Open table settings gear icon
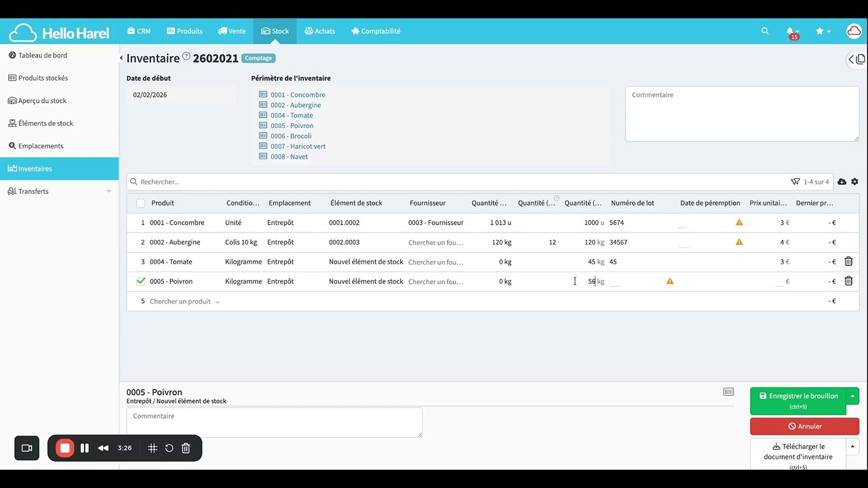 [854, 182]
